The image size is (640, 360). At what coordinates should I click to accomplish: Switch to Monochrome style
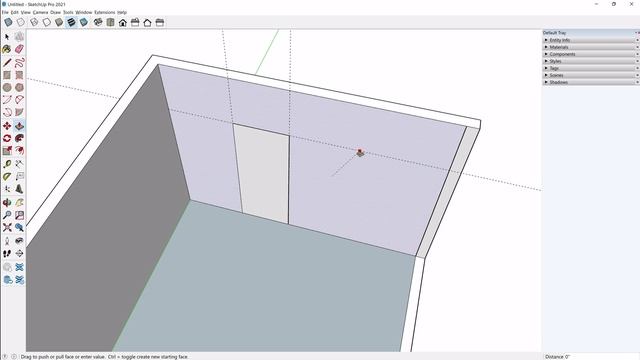click(x=84, y=22)
